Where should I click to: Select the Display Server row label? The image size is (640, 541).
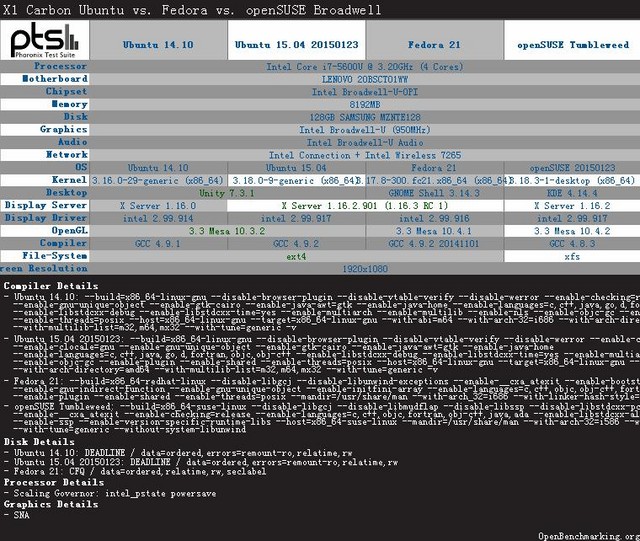click(x=45, y=205)
